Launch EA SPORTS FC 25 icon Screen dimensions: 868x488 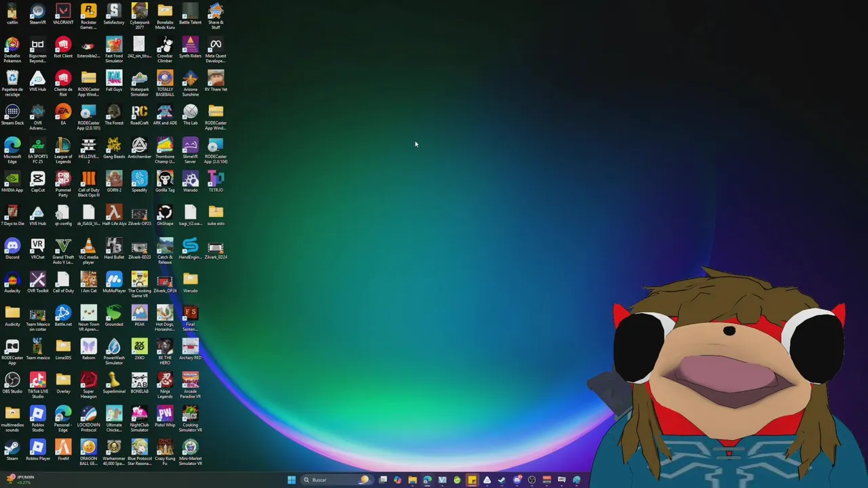pos(37,150)
